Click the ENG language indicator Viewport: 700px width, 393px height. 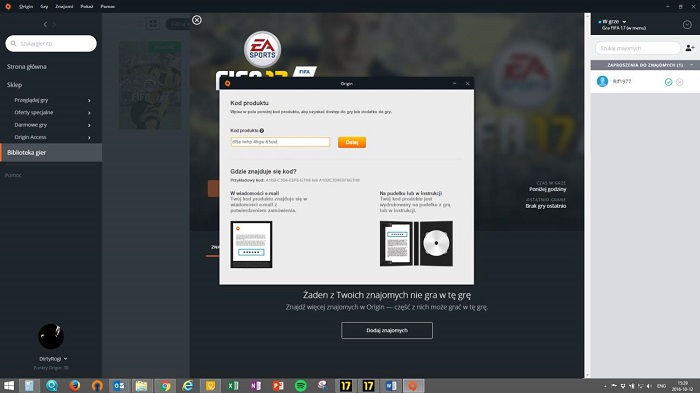point(662,386)
